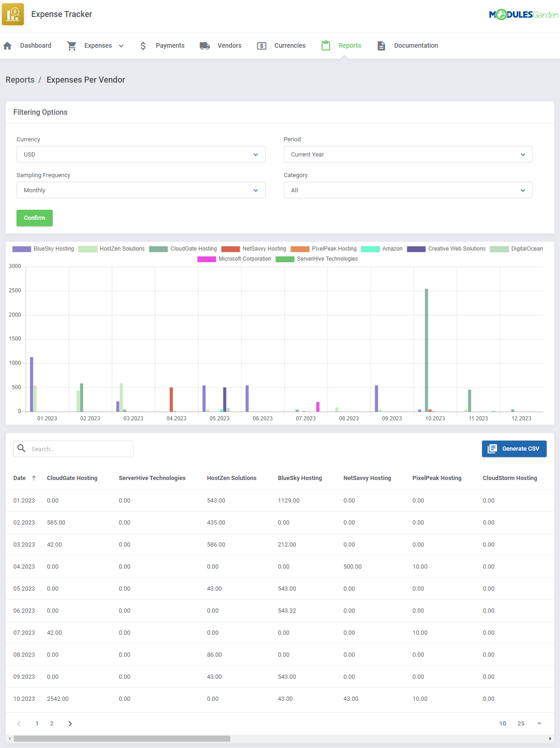Click the table search input field
Viewport: 560px width, 748px height.
[73, 449]
